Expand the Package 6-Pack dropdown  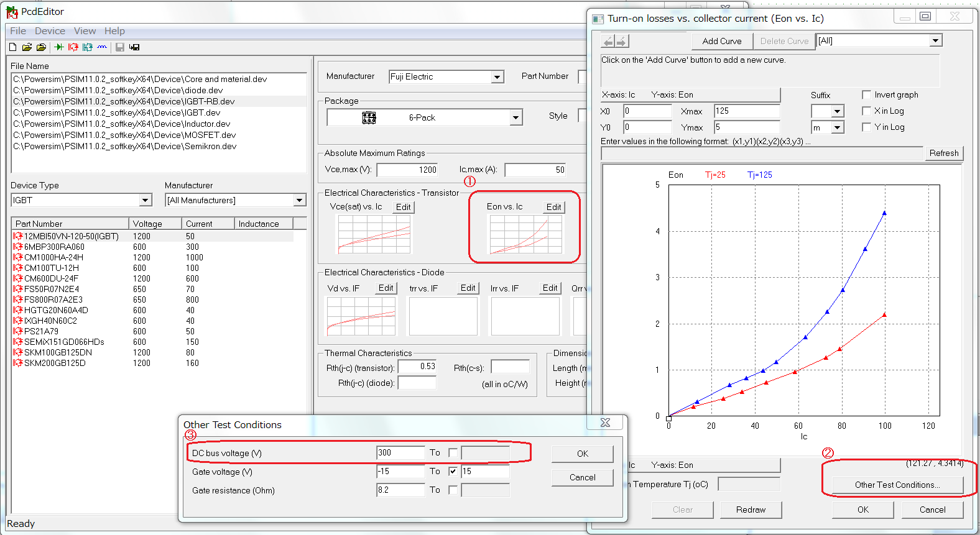point(515,117)
